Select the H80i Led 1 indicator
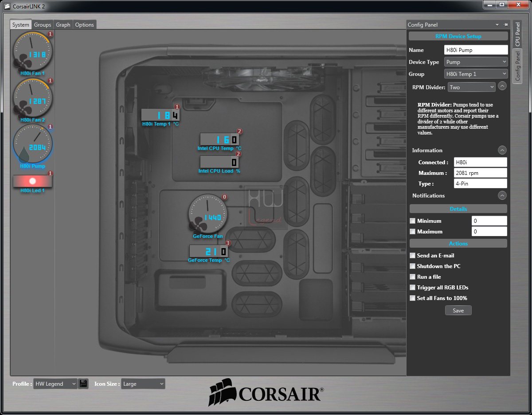532x415 pixels. point(32,181)
